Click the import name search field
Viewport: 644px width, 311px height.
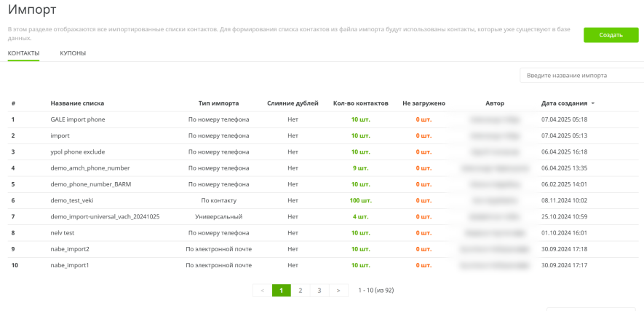coord(581,76)
